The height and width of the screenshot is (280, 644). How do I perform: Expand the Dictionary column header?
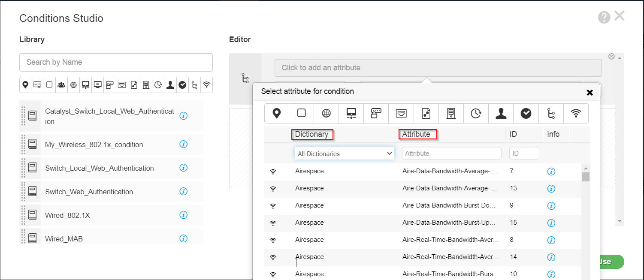click(x=312, y=134)
